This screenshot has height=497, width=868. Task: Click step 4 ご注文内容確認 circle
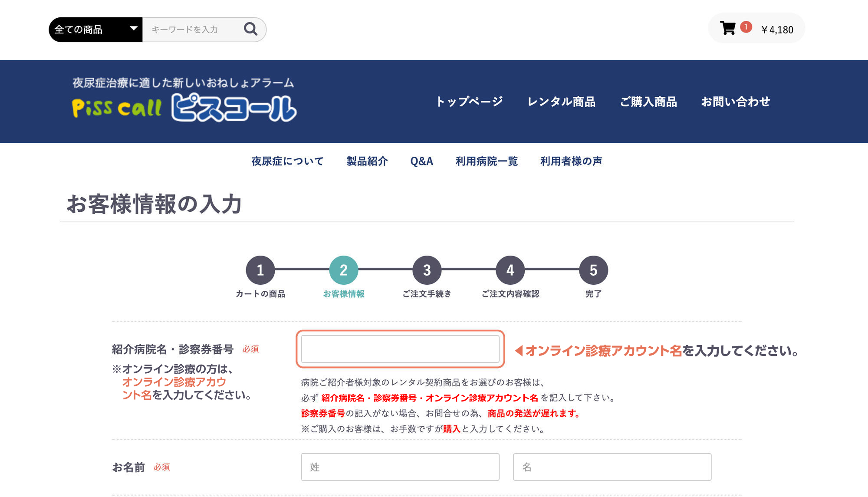pyautogui.click(x=510, y=270)
